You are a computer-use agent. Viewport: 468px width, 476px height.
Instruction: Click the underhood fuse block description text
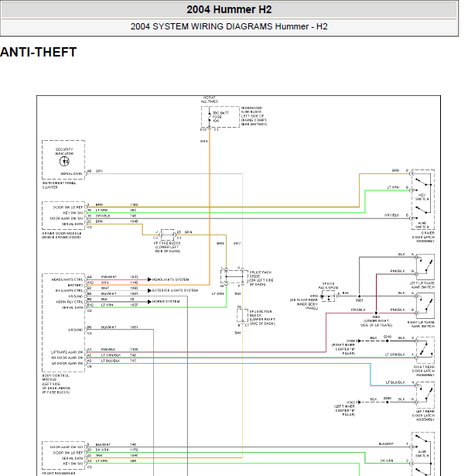(x=254, y=116)
